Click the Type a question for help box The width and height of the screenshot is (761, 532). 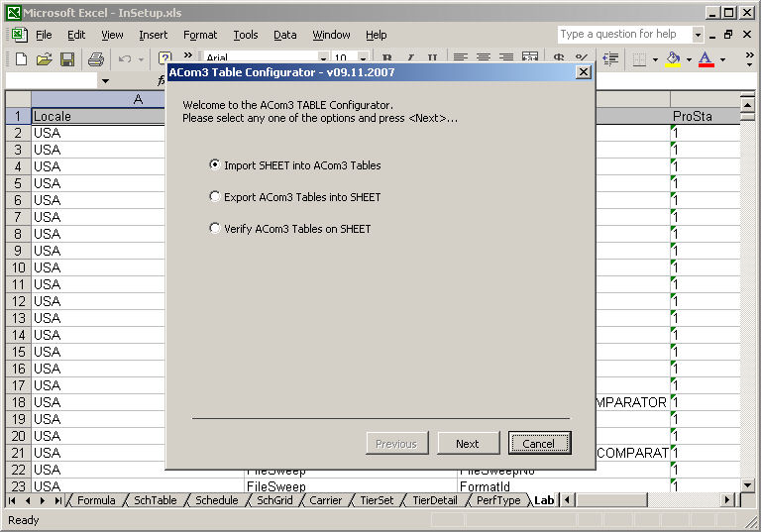[x=624, y=35]
